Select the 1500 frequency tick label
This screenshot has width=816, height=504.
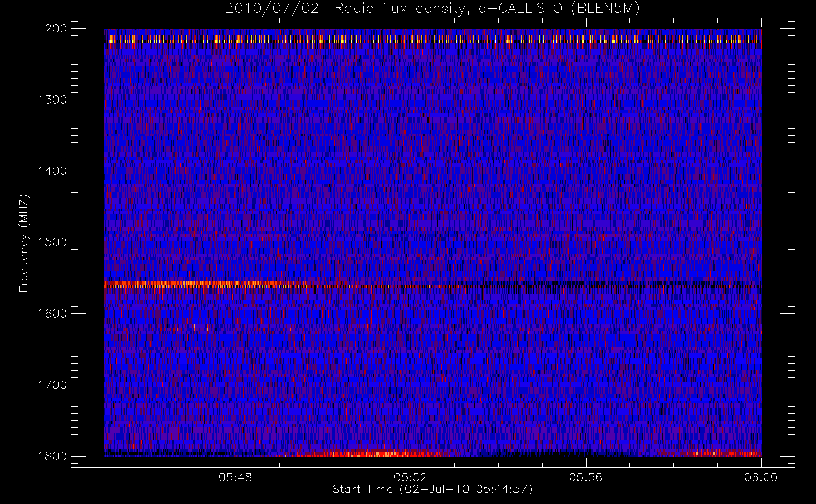tap(52, 242)
